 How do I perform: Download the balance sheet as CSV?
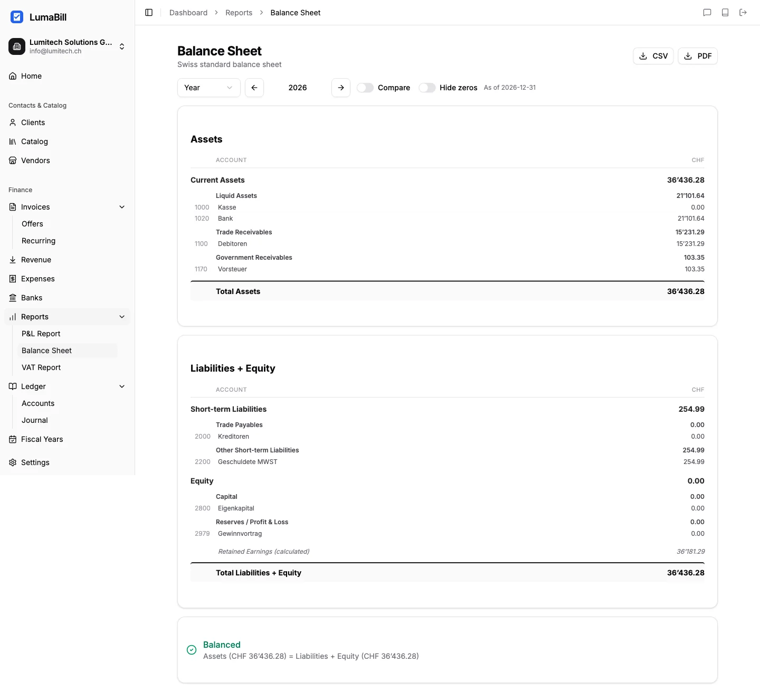point(653,56)
